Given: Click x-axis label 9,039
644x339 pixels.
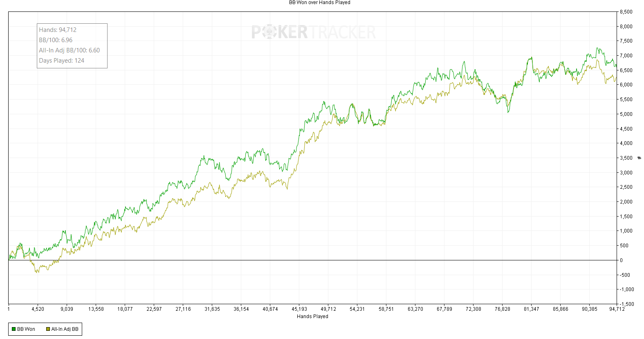Looking at the screenshot, I should click(x=67, y=309).
